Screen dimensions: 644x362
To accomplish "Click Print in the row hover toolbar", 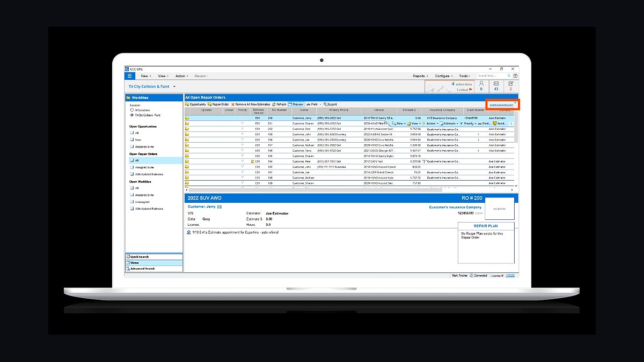I will point(484,123).
